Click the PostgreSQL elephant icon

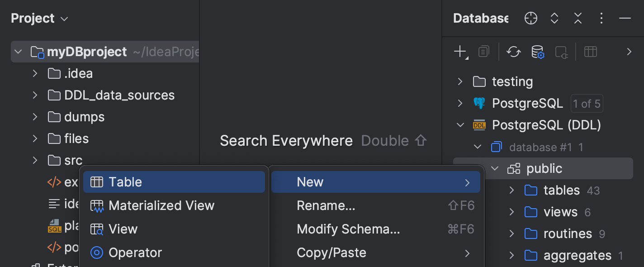[x=480, y=103]
